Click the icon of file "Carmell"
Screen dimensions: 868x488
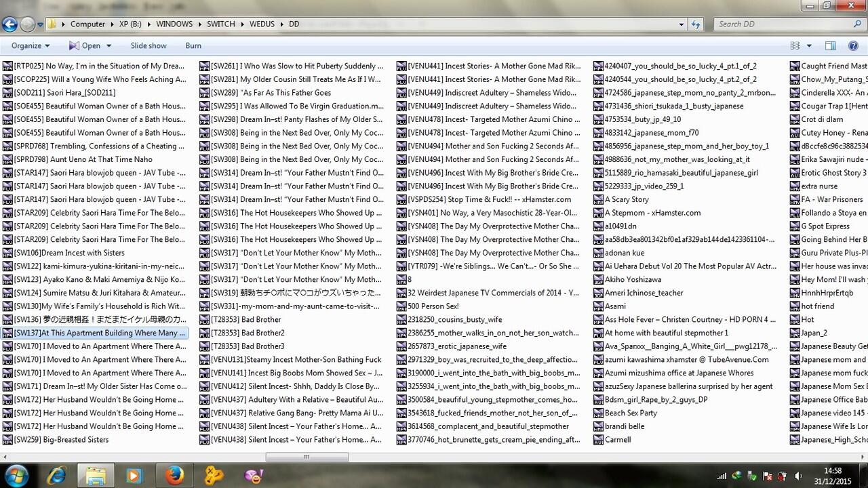point(598,440)
